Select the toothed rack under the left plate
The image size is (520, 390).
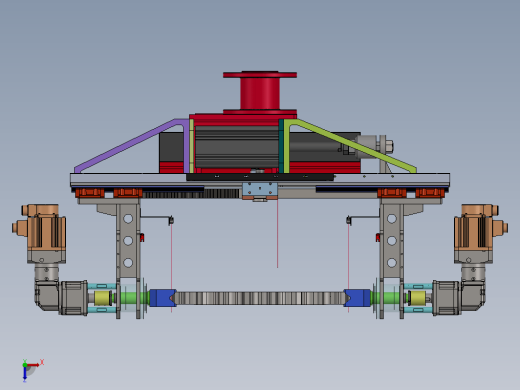[192, 194]
